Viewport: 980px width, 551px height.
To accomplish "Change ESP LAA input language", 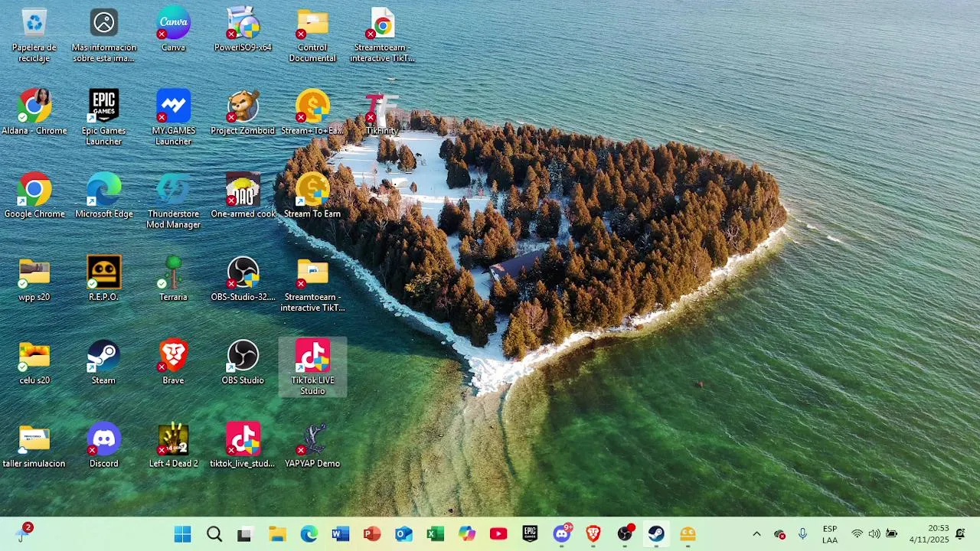I will tap(830, 534).
